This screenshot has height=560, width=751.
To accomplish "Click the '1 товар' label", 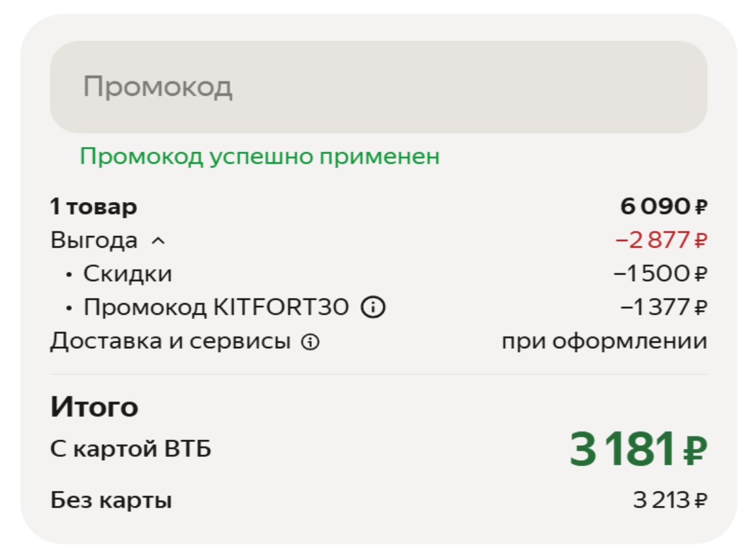I will point(93,207).
